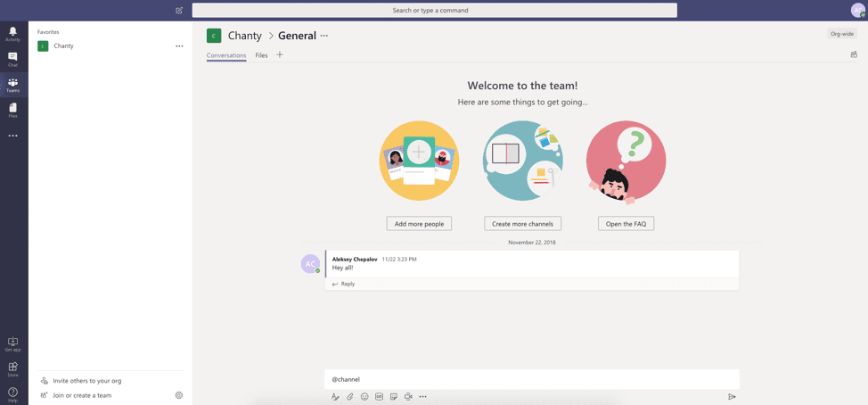868x405 pixels.
Task: Show more apps in left rail
Action: [12, 136]
